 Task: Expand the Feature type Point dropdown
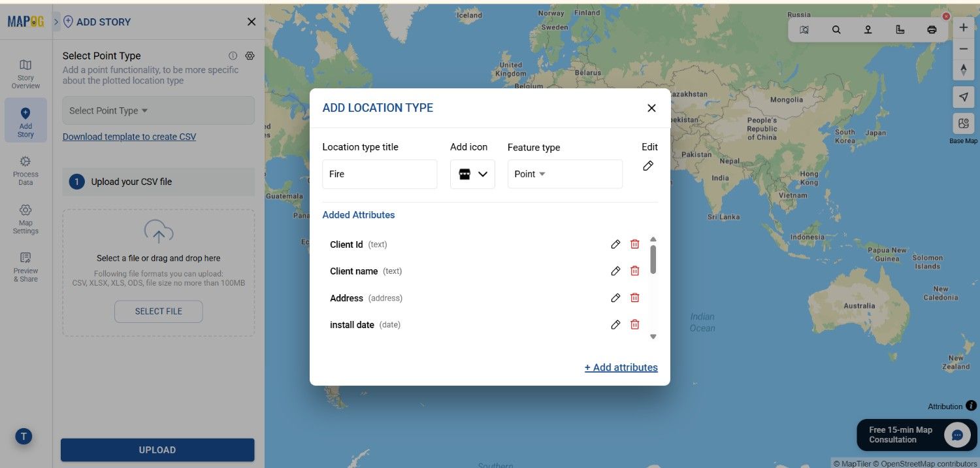click(564, 174)
